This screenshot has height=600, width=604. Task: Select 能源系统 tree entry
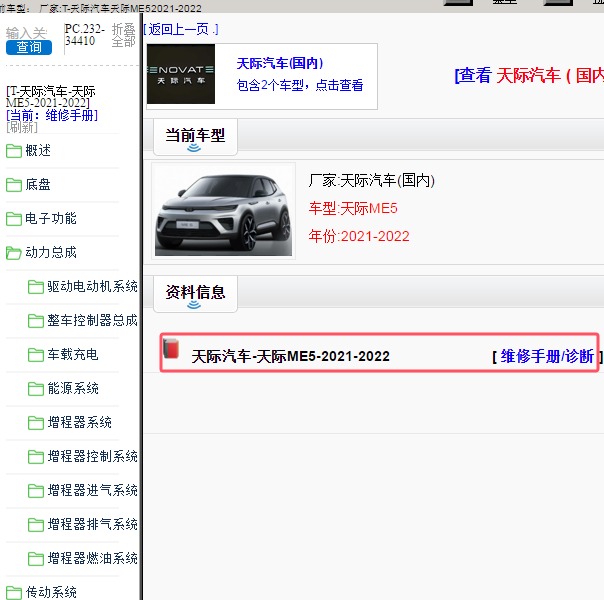click(73, 388)
